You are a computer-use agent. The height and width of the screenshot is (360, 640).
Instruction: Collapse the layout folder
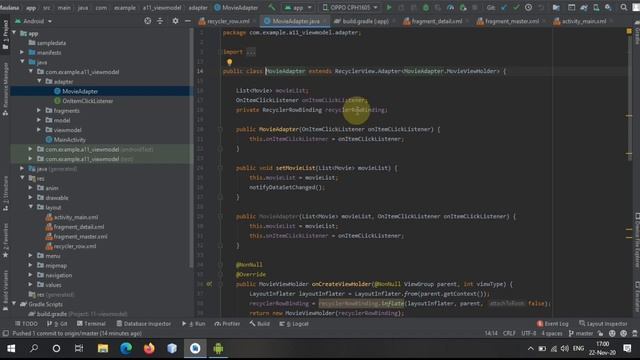31,207
